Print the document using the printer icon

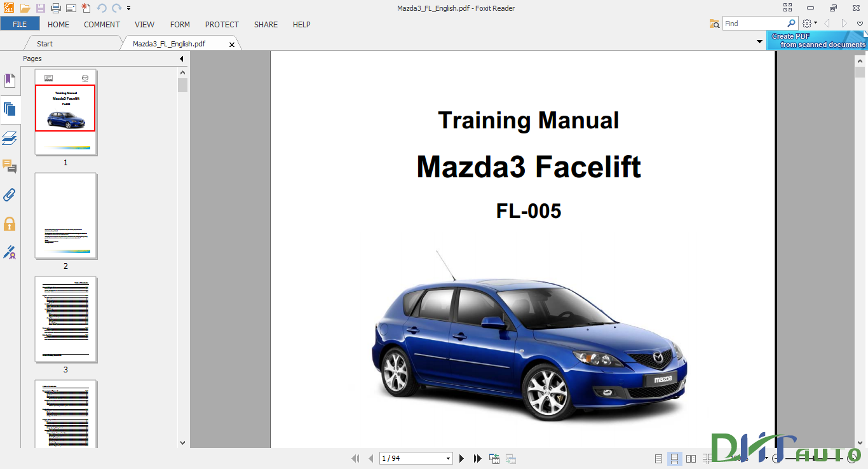point(56,8)
